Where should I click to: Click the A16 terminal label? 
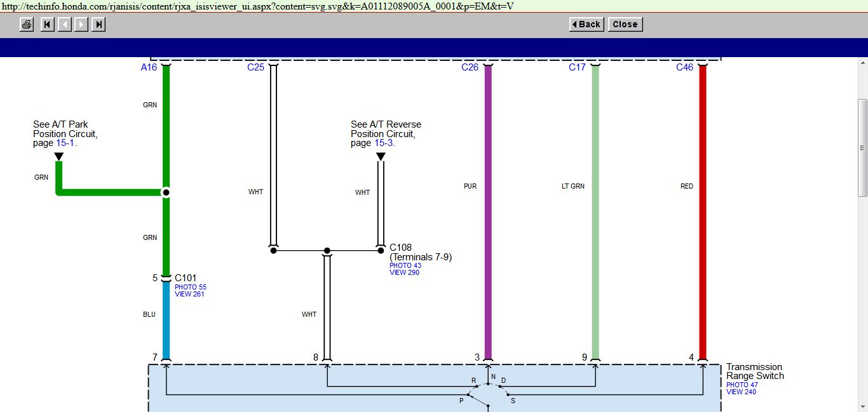pyautogui.click(x=149, y=67)
